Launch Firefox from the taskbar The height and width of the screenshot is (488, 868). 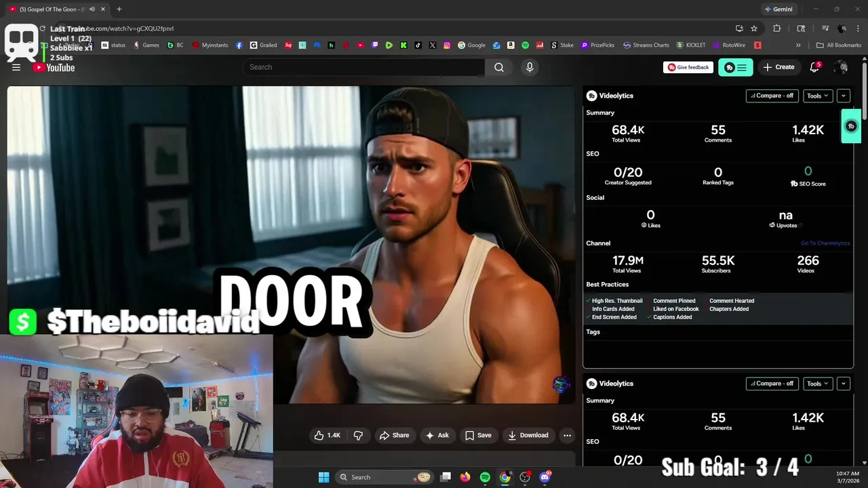click(465, 477)
